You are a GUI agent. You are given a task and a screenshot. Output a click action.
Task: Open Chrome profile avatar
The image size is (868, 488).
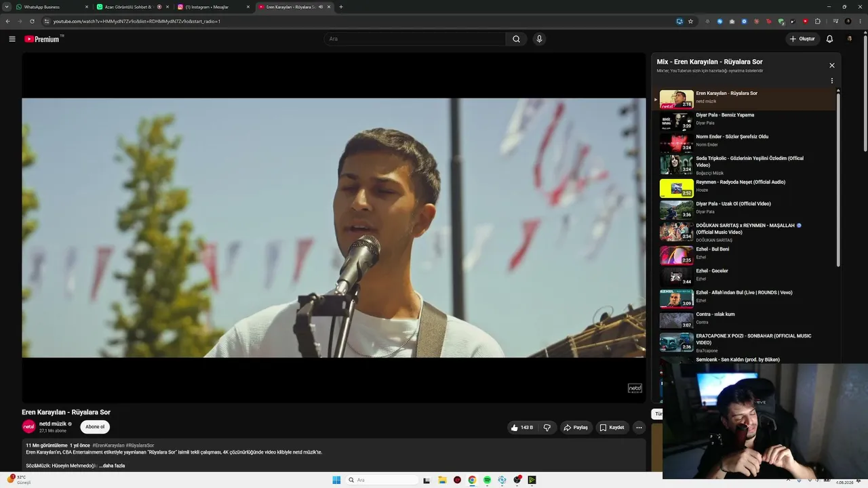click(x=848, y=21)
